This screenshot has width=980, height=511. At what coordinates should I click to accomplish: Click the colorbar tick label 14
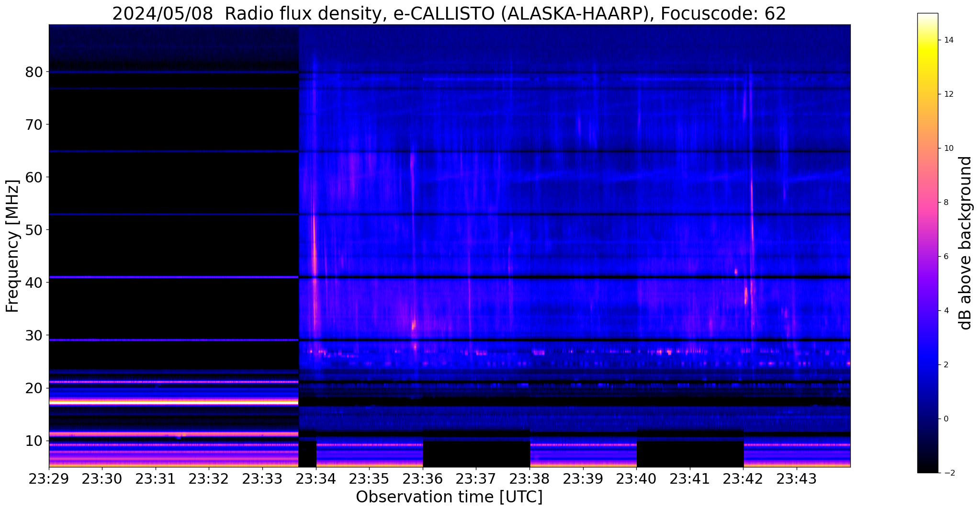pyautogui.click(x=948, y=40)
